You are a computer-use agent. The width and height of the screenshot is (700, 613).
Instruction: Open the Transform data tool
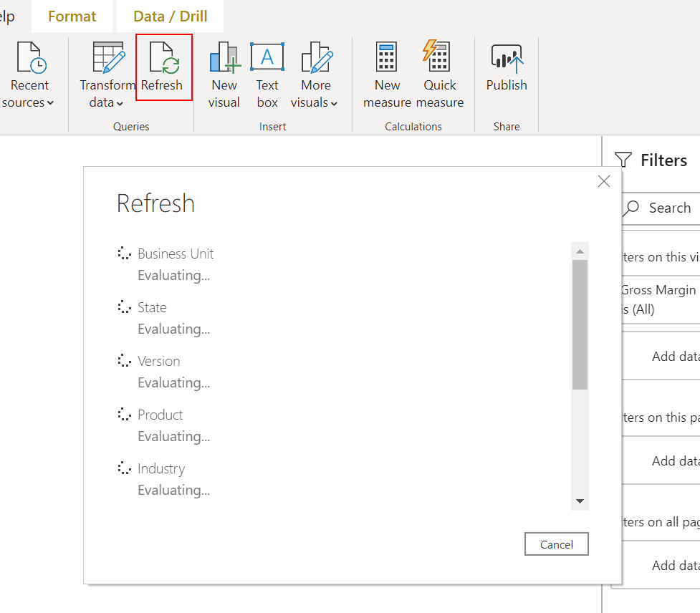pos(108,59)
